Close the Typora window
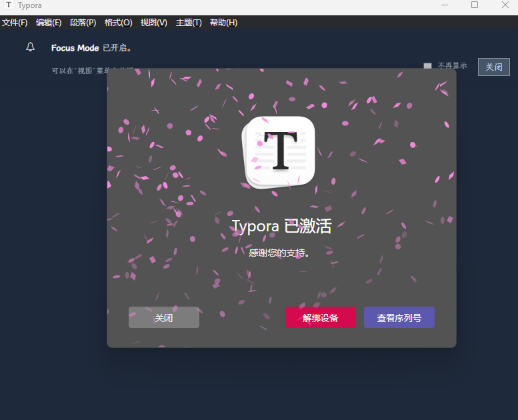Screen dimensions: 518x420 (x=505, y=5)
